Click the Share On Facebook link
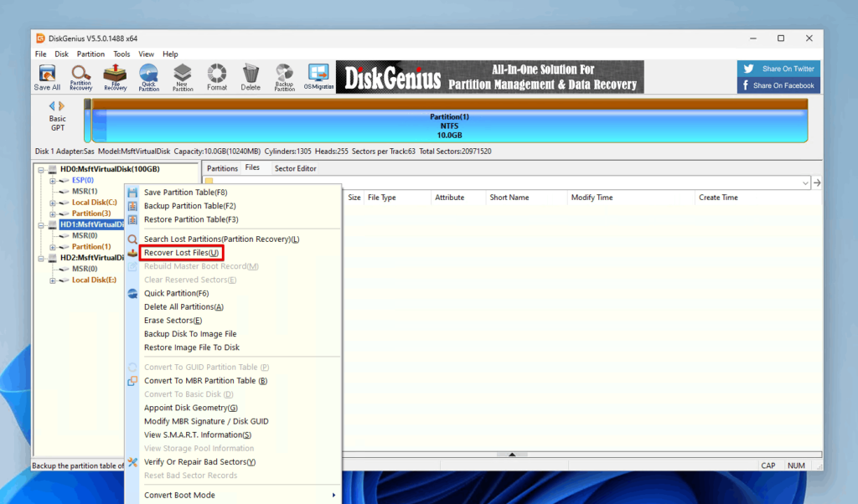 tap(778, 85)
